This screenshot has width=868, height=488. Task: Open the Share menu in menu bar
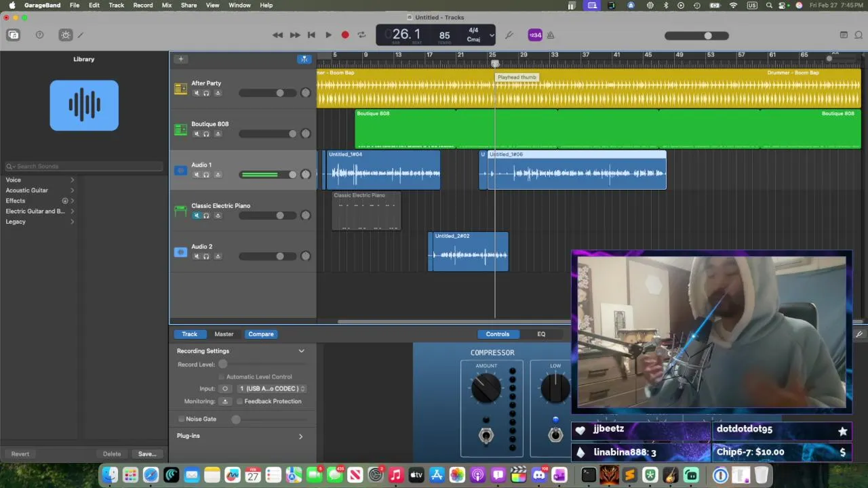click(189, 5)
